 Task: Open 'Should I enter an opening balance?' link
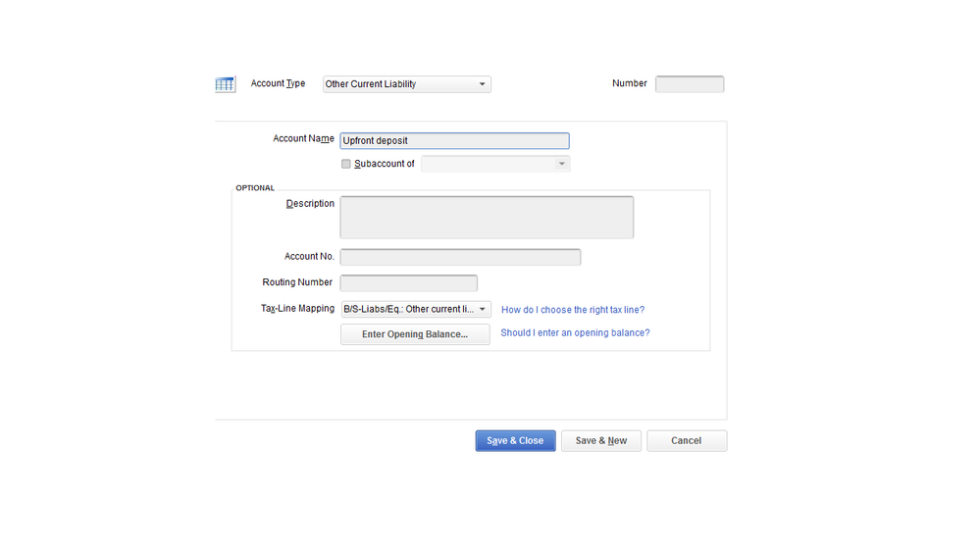pos(575,333)
